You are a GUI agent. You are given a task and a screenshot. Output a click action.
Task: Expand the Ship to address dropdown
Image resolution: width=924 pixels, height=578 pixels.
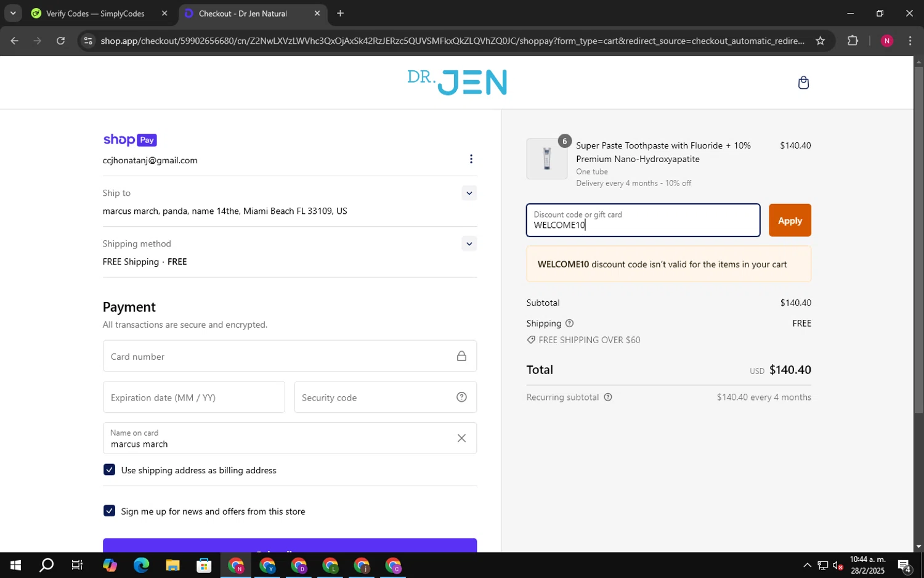(x=469, y=193)
